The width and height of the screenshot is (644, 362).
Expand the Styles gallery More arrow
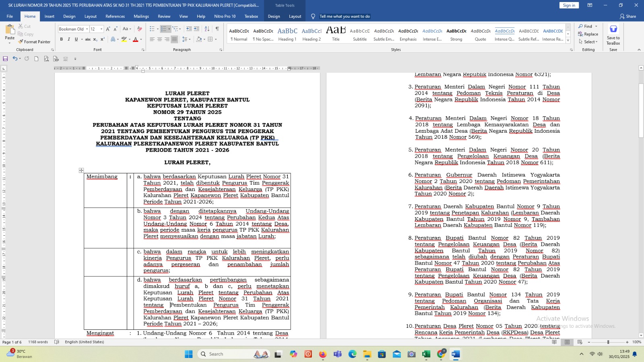click(568, 40)
